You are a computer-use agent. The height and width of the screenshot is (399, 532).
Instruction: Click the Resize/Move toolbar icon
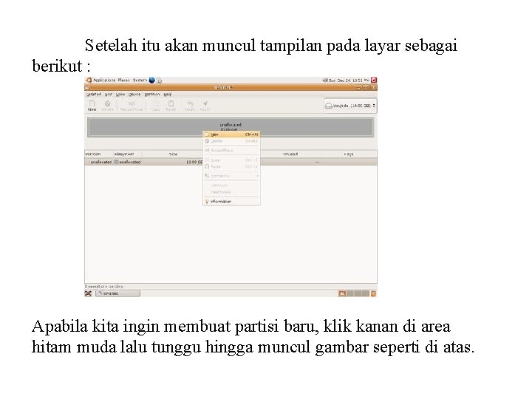[x=132, y=105]
